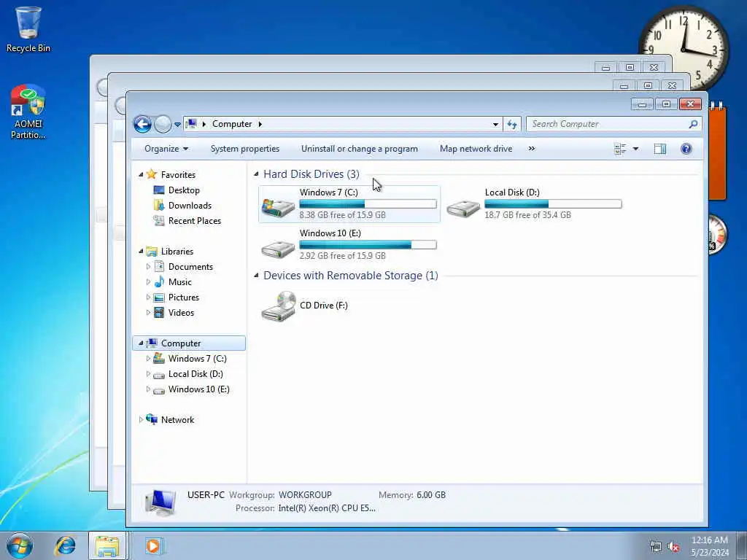
Task: Collapse Computer in navigation pane
Action: [141, 343]
